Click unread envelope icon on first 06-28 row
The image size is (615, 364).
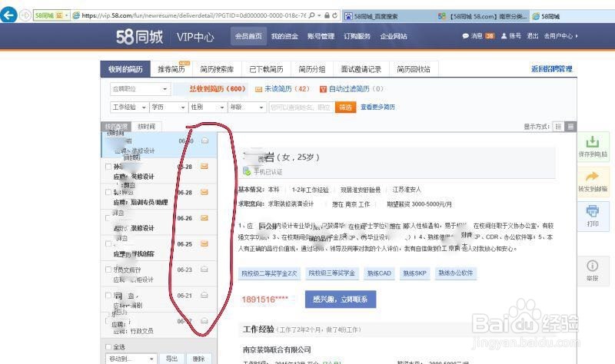pos(204,167)
